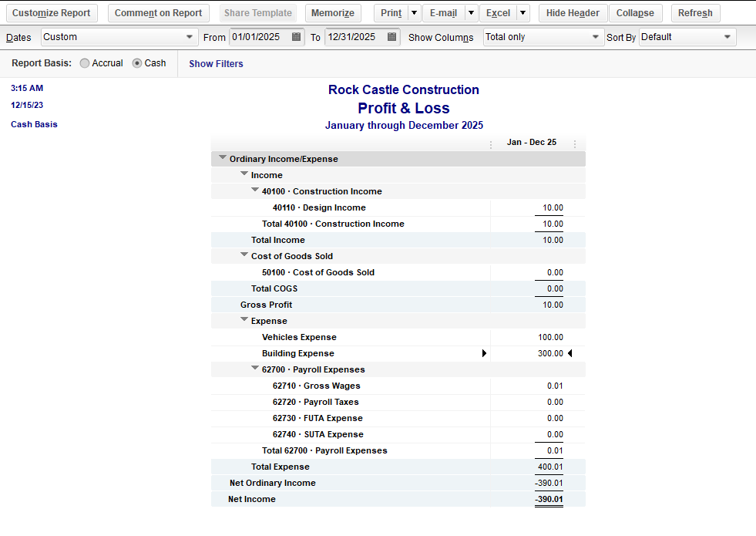Click January through December 2025 subtitle
The image size is (756, 536).
[404, 126]
